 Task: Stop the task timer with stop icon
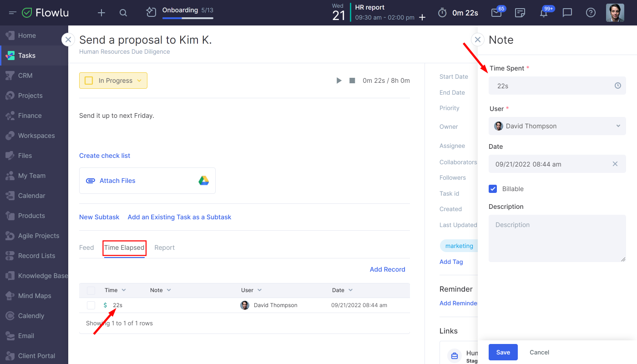tap(352, 81)
